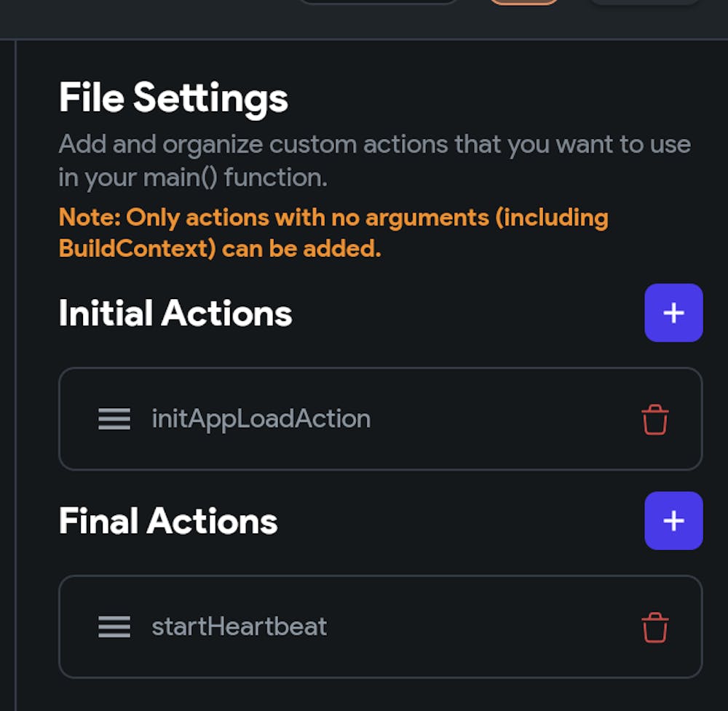Viewport: 728px width, 711px height.
Task: Click the Initial Actions section title
Action: (x=175, y=314)
